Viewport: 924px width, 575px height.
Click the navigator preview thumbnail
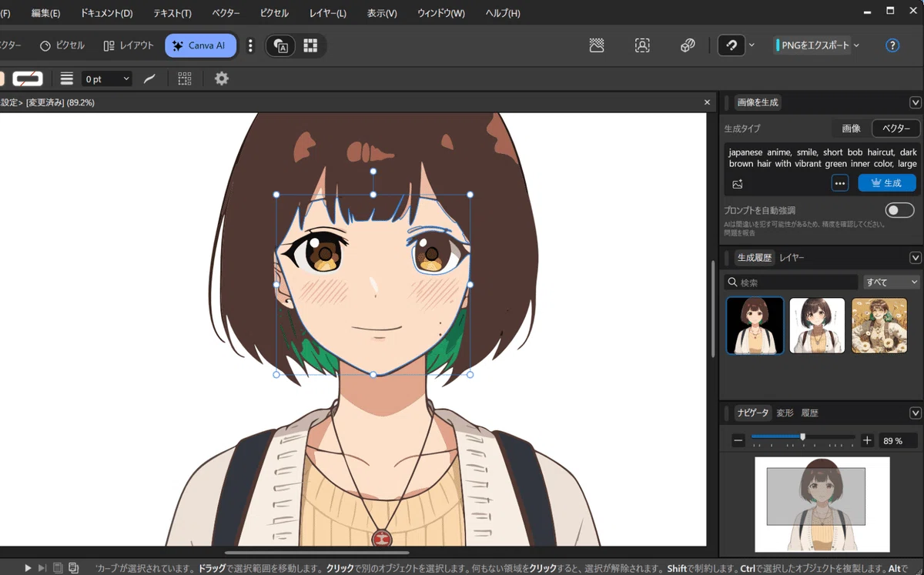[x=822, y=504]
